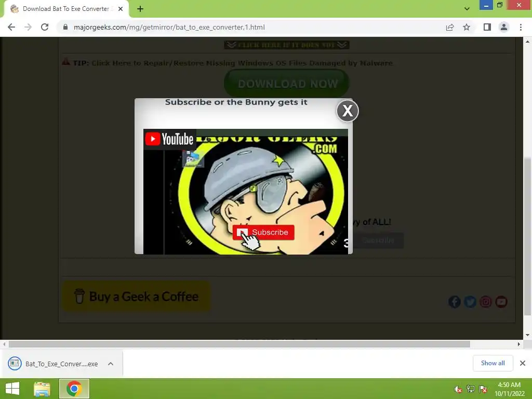Click horizontal scrollbar left arrow

click(4, 344)
